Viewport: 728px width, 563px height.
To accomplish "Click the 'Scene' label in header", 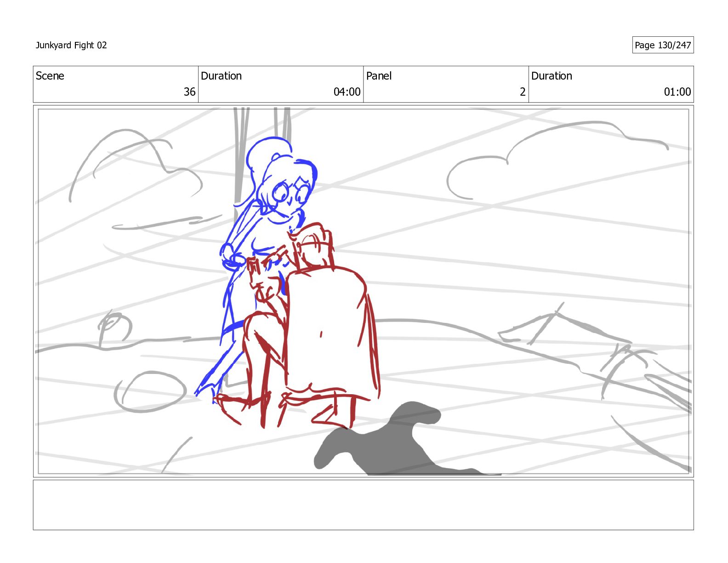I will (50, 76).
